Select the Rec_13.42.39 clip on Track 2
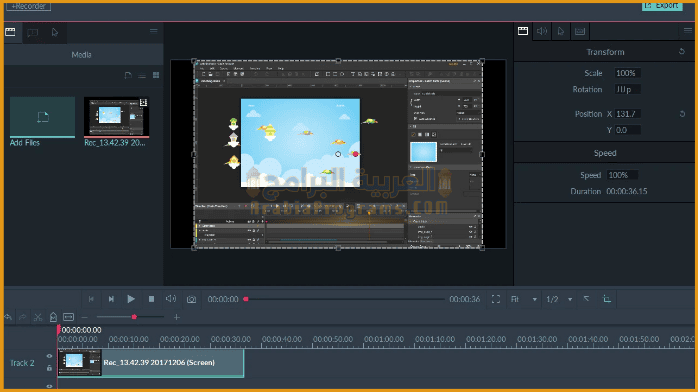Screen dimensions: 698x392 click(150, 363)
